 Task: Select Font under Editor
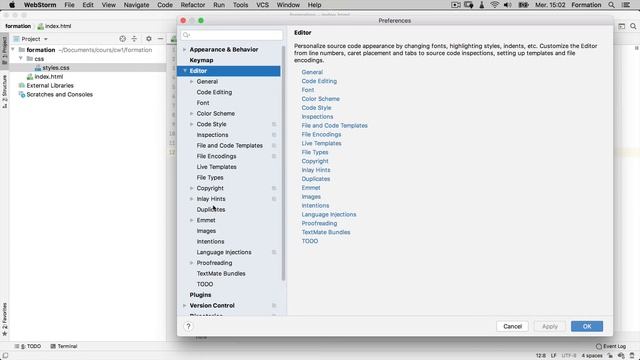(x=203, y=103)
